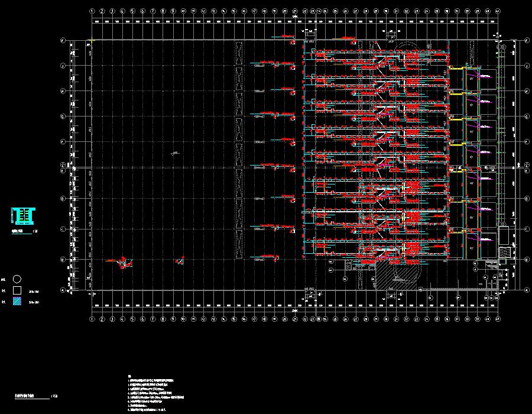
Task: Select axis bubble G on left side
Action: tap(63, 117)
